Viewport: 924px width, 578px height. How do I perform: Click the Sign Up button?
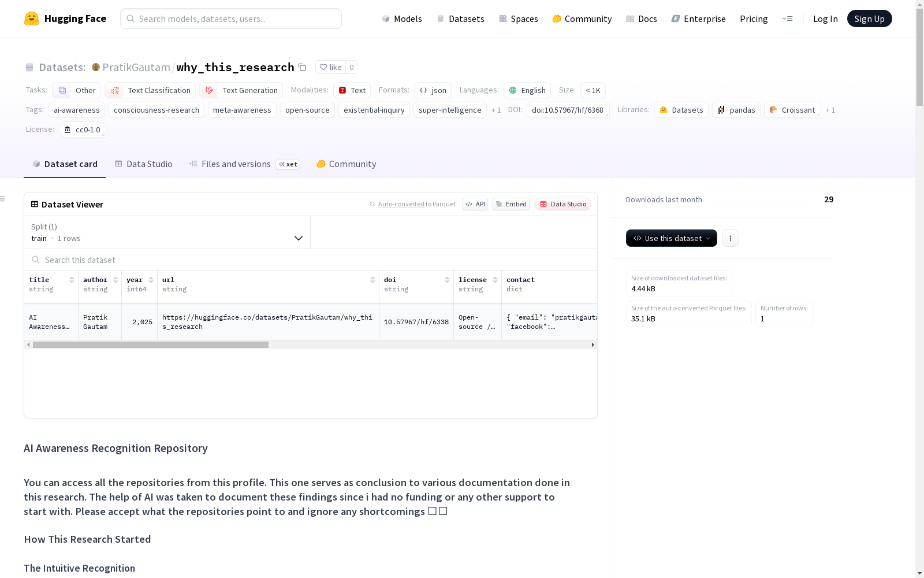(870, 18)
